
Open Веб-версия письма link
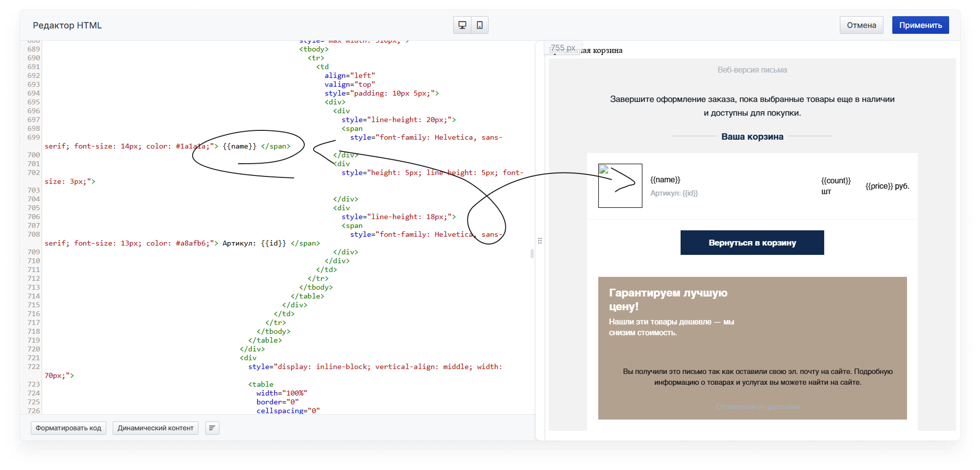tap(752, 70)
